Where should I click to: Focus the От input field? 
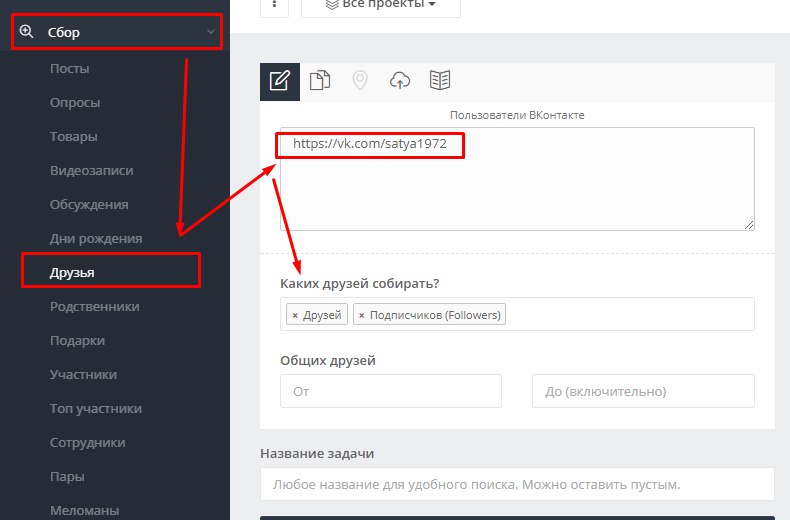pos(391,391)
